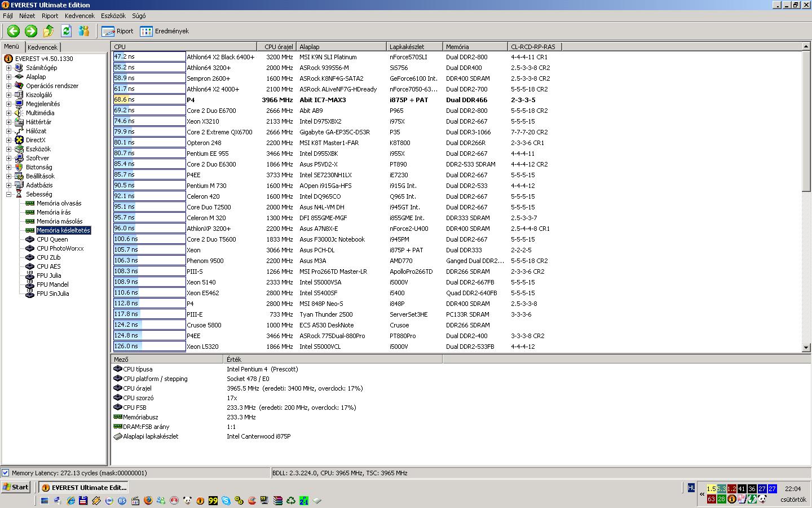Click the Szoftver icon in tree
Viewport: 812px width, 508px height.
19,158
